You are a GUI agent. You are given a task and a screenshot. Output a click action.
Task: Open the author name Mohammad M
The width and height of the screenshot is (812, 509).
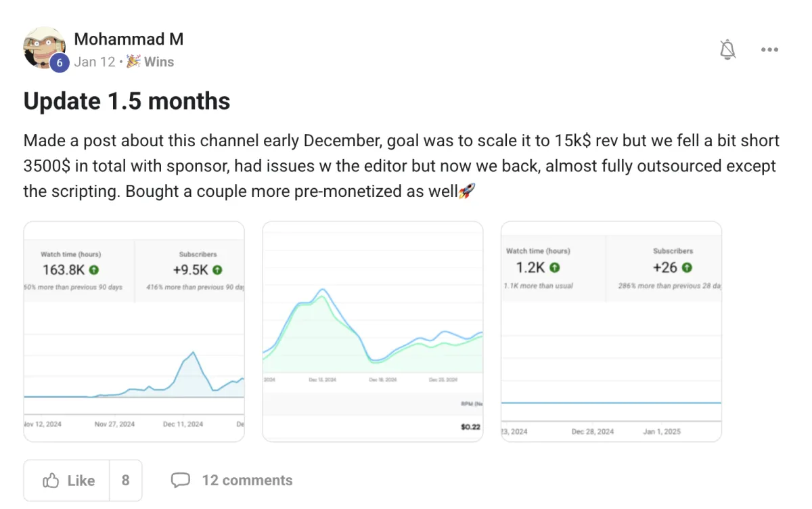tap(129, 39)
